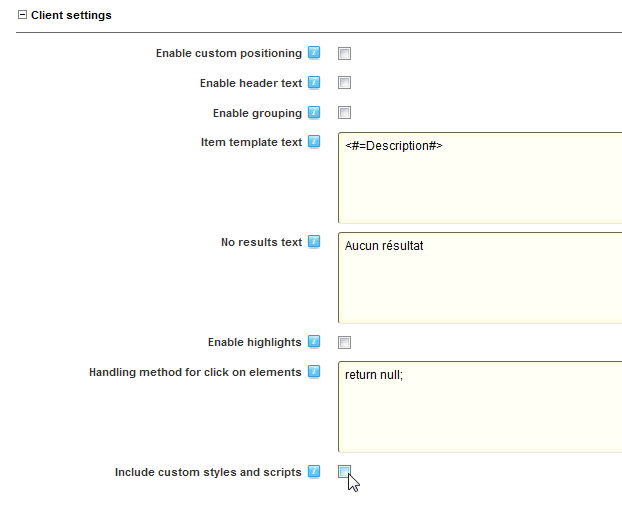Click info icon next to Enable custom positioning

pos(314,52)
